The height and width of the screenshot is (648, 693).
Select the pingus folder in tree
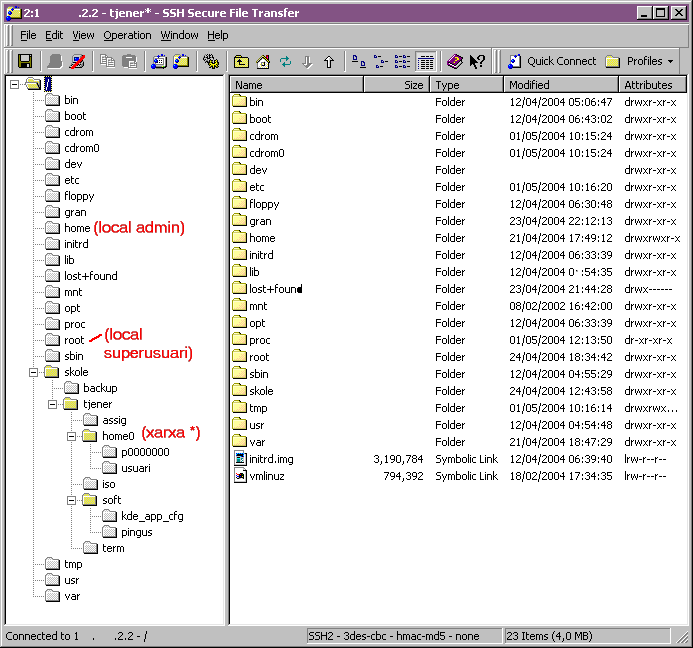point(137,532)
